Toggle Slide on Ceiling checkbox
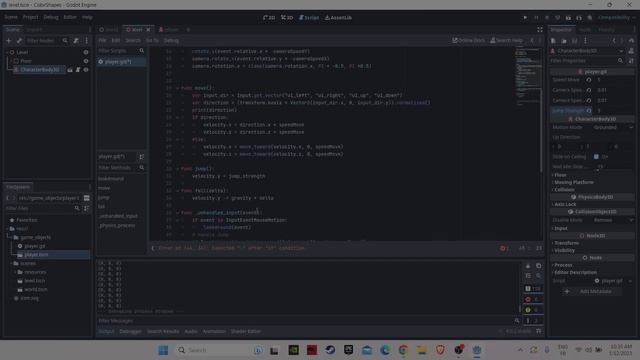 (x=596, y=157)
